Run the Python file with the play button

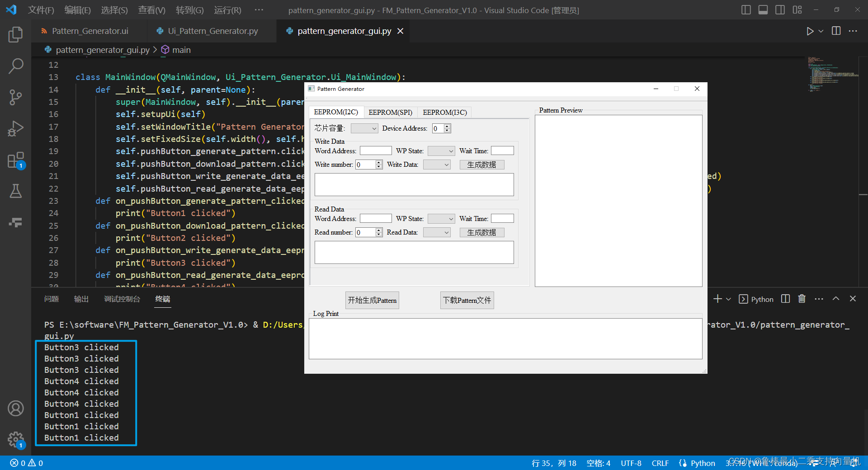pos(811,31)
